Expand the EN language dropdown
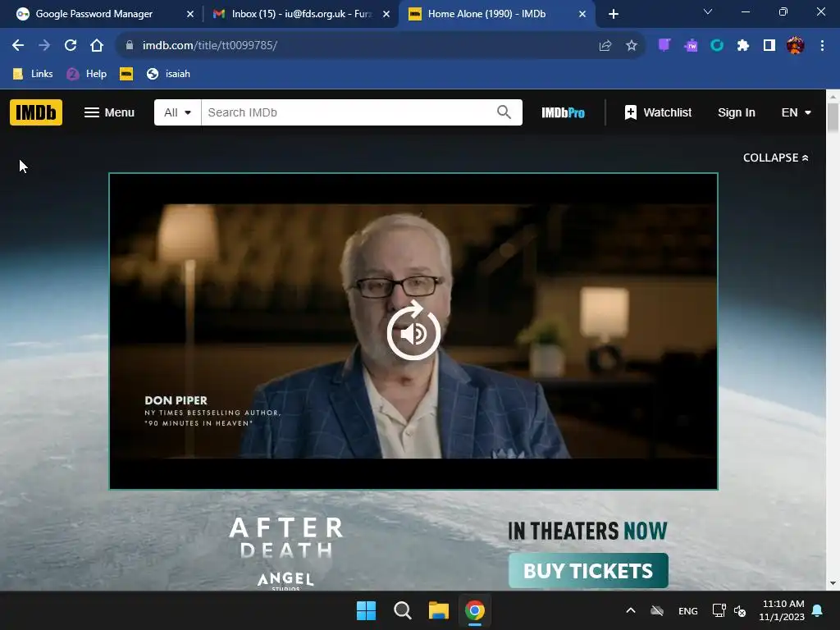The height and width of the screenshot is (630, 840). tap(796, 112)
